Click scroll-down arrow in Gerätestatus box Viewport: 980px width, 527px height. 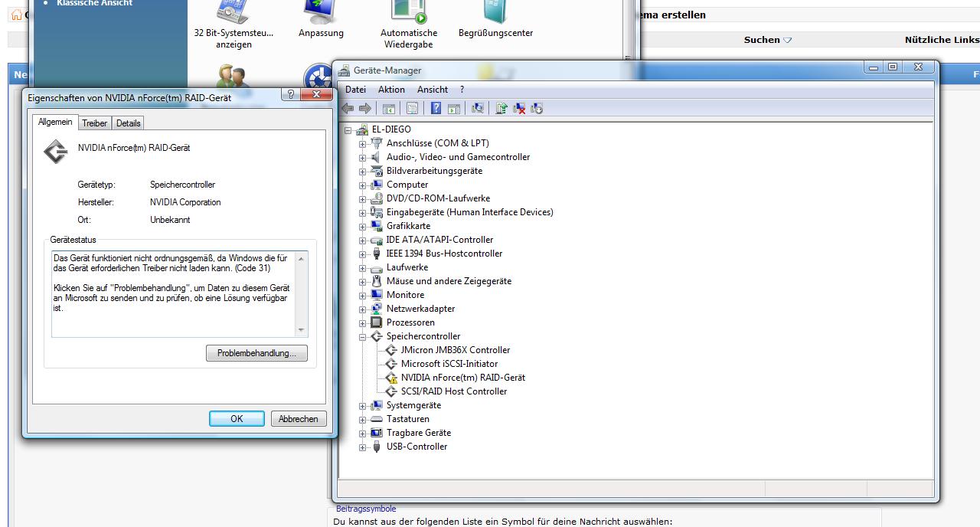[x=302, y=330]
